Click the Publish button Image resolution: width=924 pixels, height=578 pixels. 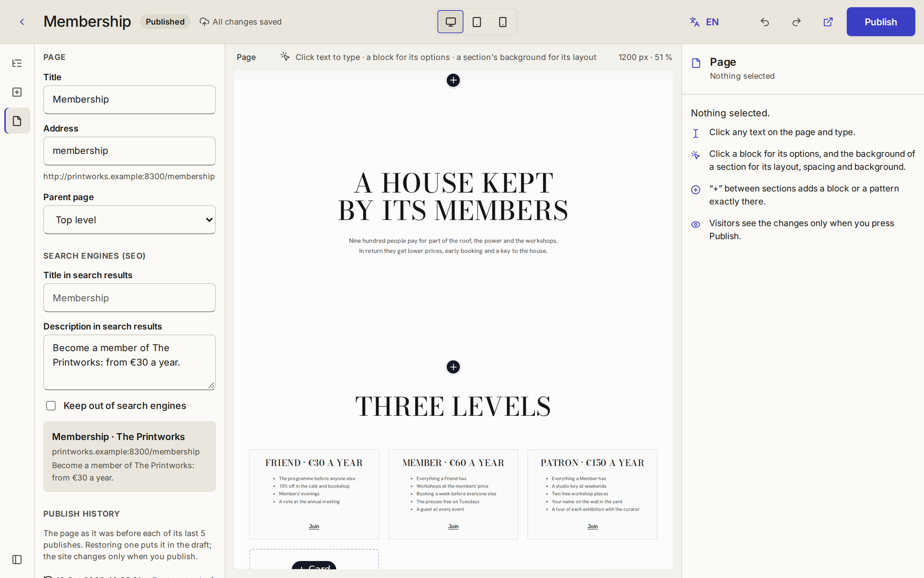pos(881,22)
